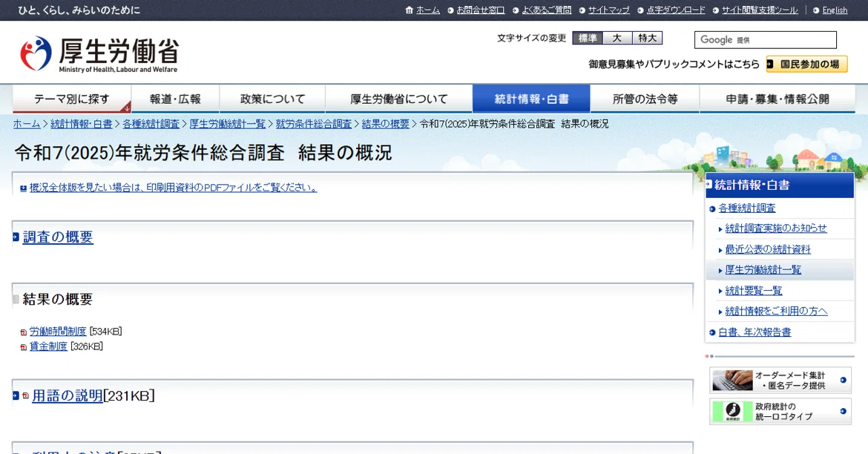
Task: Expand 白書、年次報告書 in the sidebar
Action: 754,332
